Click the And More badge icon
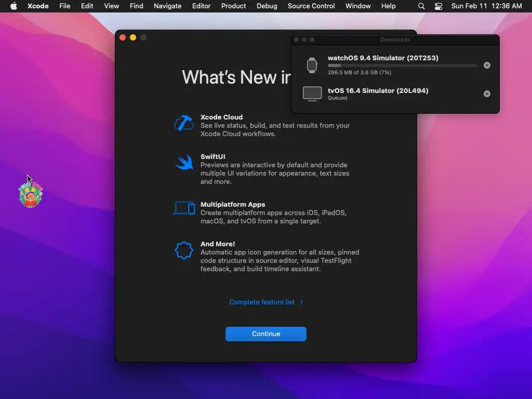This screenshot has width=532, height=399. point(184,250)
